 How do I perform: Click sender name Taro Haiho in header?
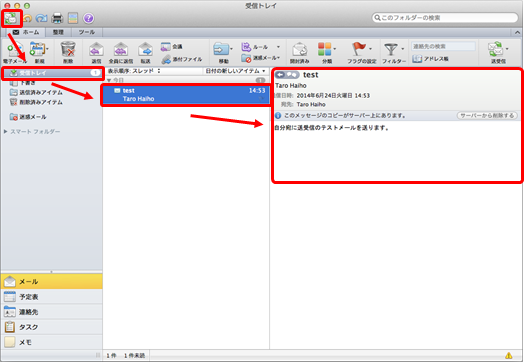click(x=291, y=86)
